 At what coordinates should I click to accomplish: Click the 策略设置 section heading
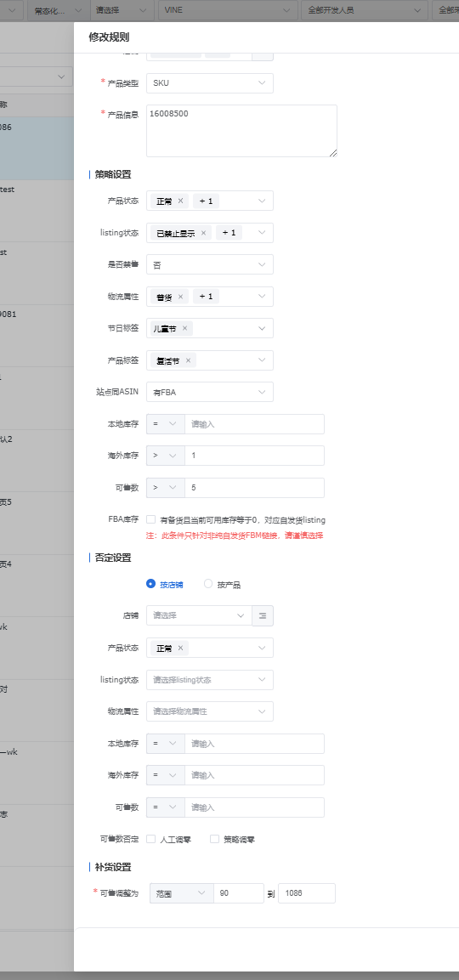click(x=113, y=174)
